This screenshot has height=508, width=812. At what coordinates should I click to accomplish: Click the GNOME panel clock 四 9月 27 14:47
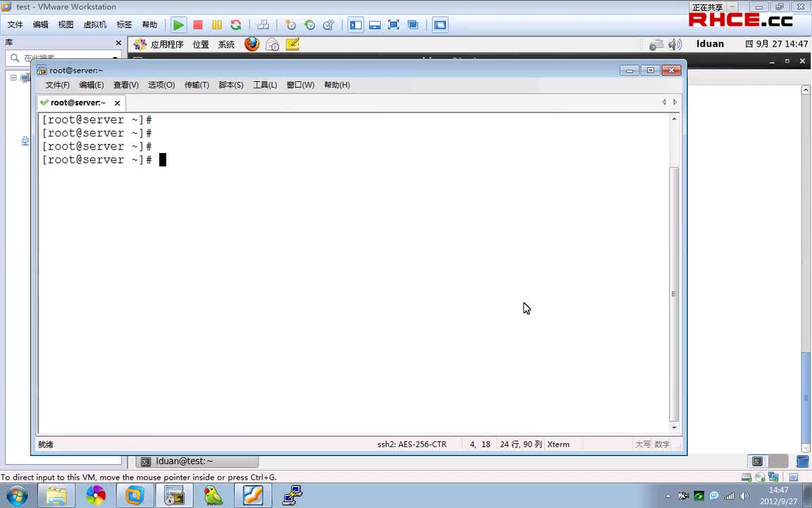[776, 44]
